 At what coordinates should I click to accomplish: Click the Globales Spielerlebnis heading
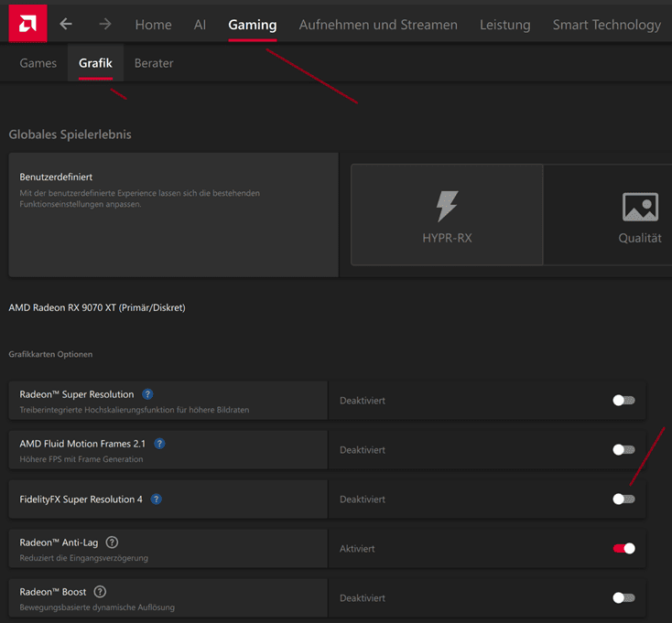tap(70, 134)
